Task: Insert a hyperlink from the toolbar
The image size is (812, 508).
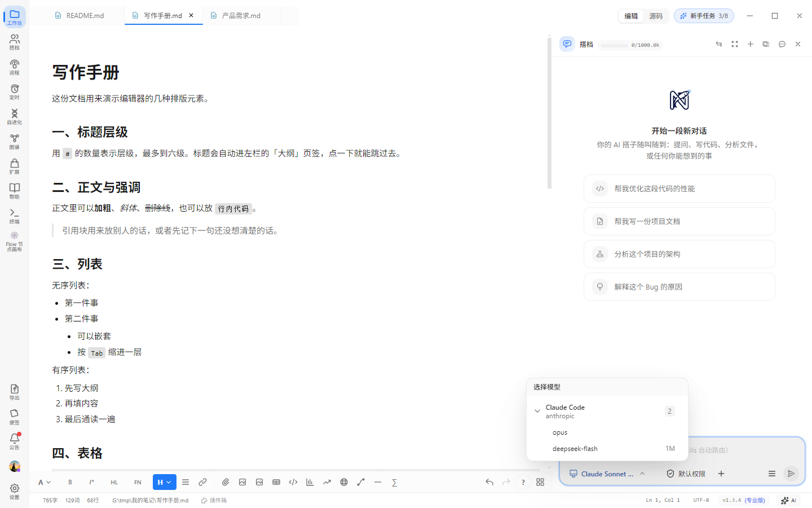Action: click(x=202, y=482)
